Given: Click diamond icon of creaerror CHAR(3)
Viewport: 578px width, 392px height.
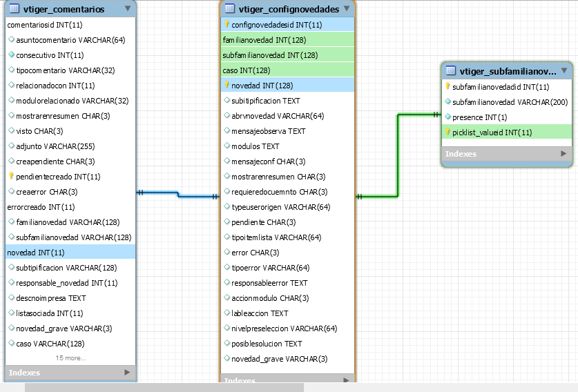Looking at the screenshot, I should click(12, 191).
